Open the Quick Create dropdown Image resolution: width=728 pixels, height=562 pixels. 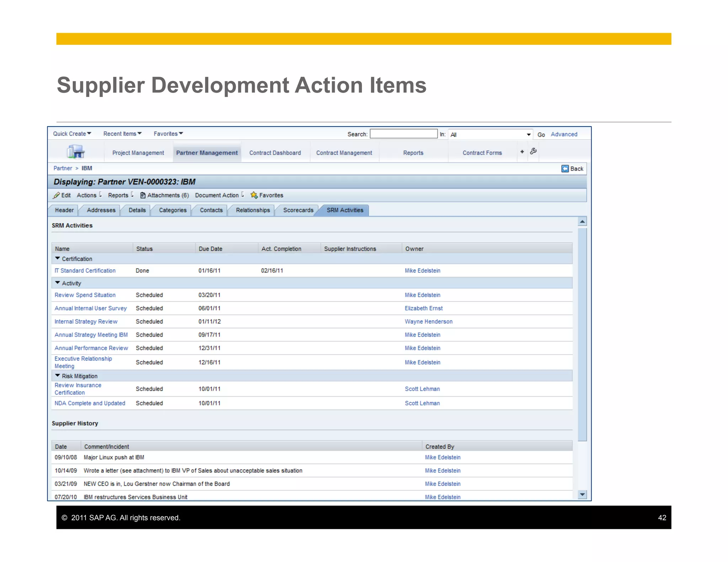tap(72, 134)
